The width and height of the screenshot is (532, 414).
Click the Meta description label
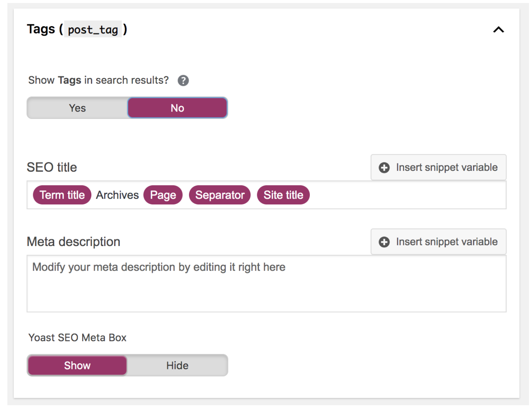[74, 242]
